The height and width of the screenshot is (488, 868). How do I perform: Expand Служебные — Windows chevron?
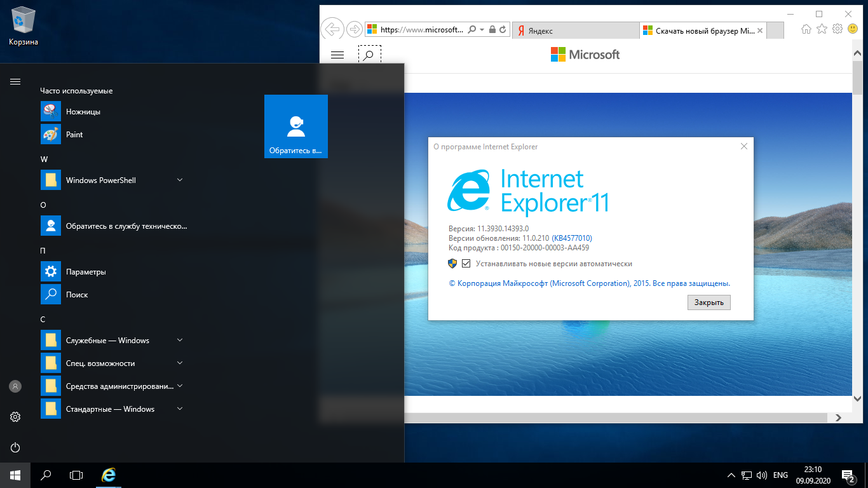[x=180, y=340]
